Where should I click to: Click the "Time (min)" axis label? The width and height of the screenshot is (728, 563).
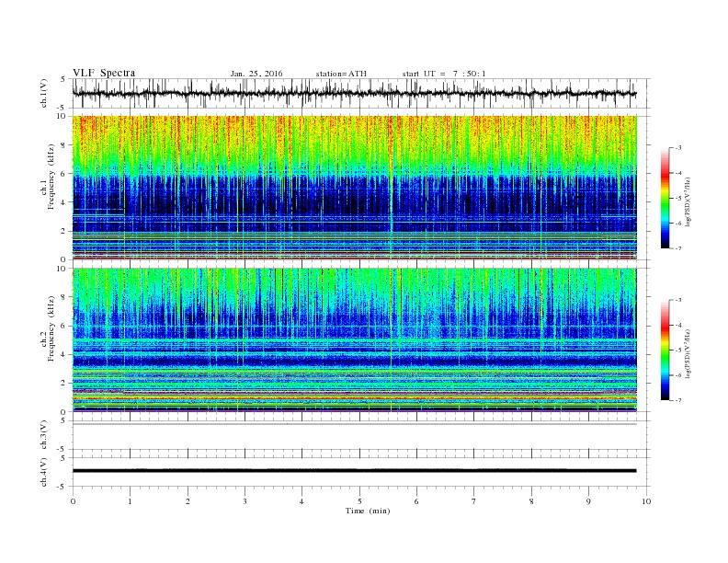[x=368, y=511]
